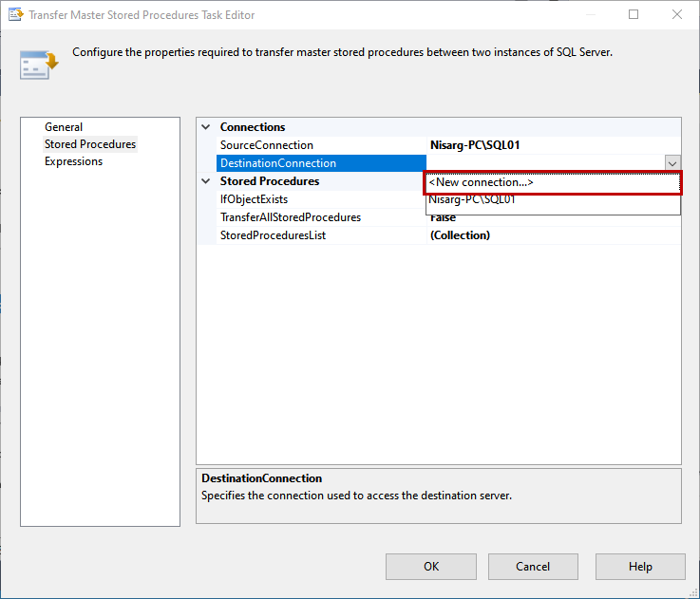Select the IfObjectExists property
The width and height of the screenshot is (700, 599).
click(x=255, y=199)
